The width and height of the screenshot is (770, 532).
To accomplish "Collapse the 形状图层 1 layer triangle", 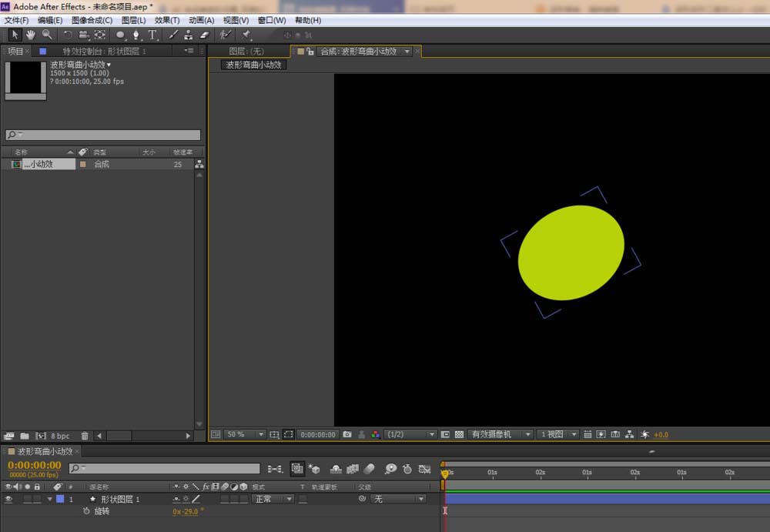I will (50, 499).
